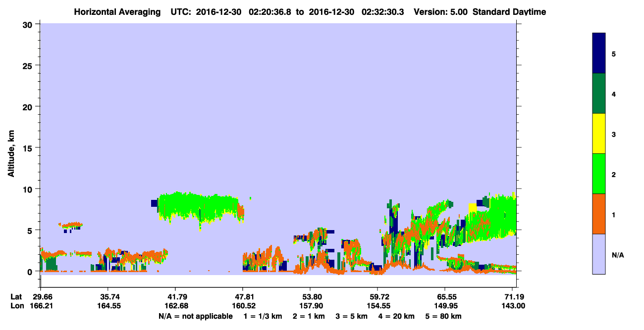This screenshot has width=644, height=330.
Task: Click the bright green 2 colorbar segment
Action: pyautogui.click(x=599, y=174)
